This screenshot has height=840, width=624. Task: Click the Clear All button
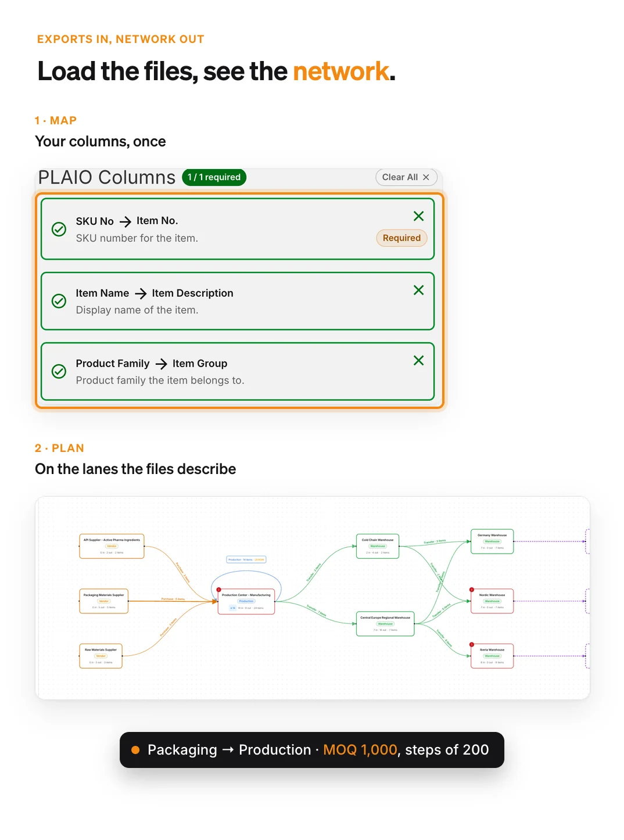(x=406, y=177)
